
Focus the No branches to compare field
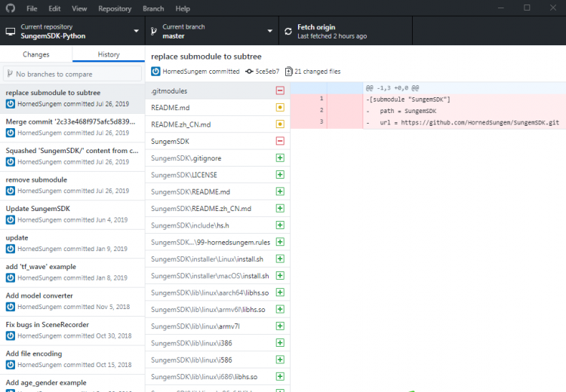(72, 74)
